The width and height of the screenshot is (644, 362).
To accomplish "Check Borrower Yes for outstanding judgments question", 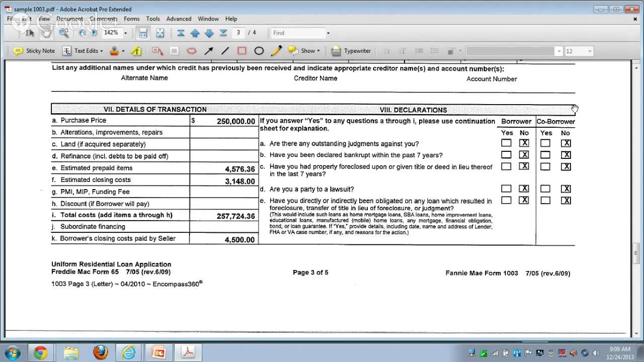I will (506, 143).
